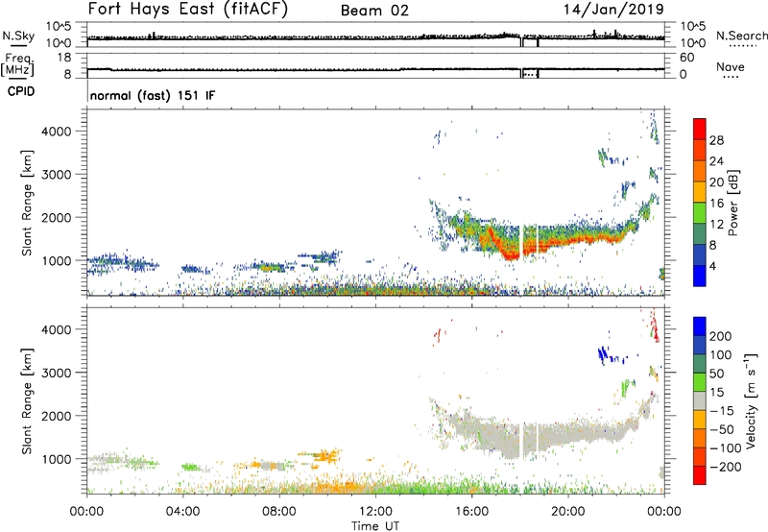Click the 'CPID' row label
This screenshot has height=532, width=768.
click(21, 91)
